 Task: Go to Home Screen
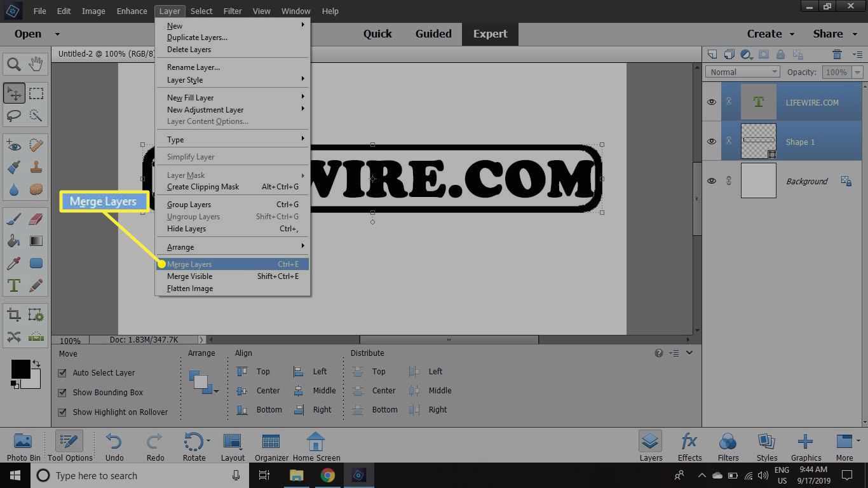tap(316, 446)
